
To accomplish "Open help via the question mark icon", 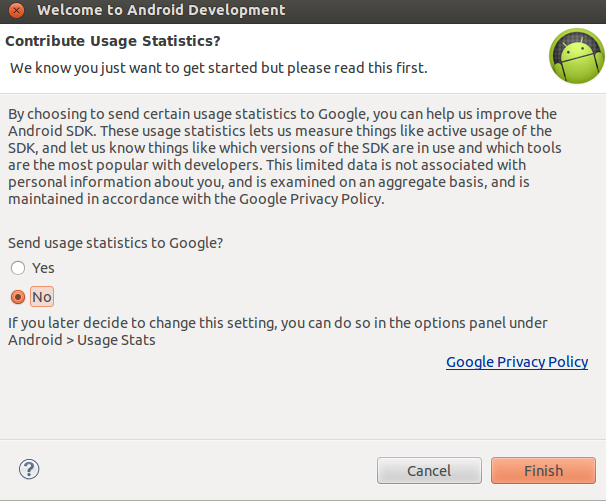I will tap(29, 468).
